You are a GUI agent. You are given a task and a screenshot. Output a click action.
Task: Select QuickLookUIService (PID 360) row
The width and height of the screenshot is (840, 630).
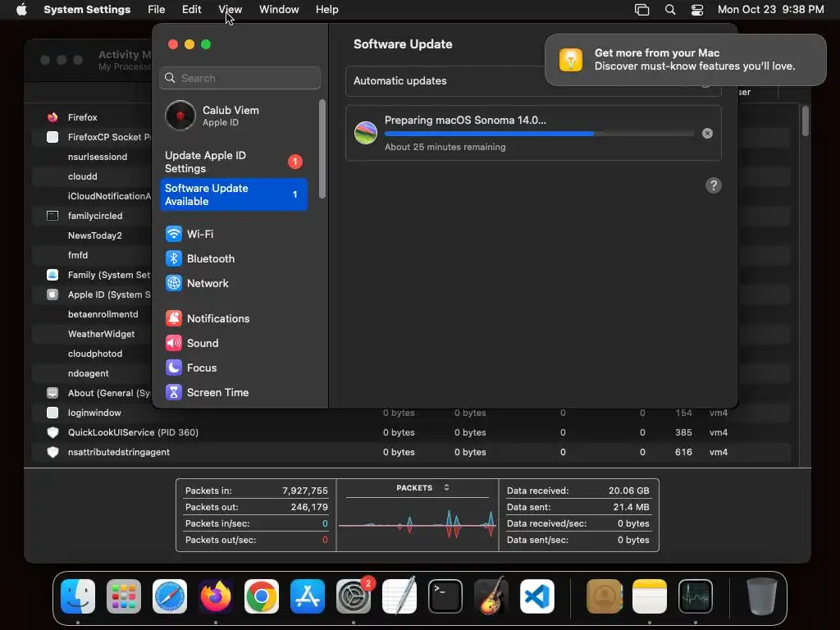[412, 432]
